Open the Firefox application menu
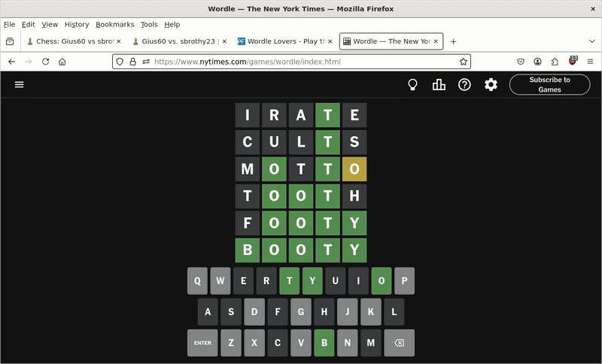 pos(590,62)
